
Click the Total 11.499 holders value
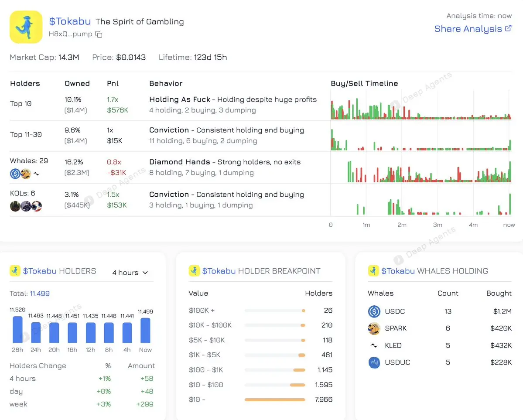pos(40,294)
